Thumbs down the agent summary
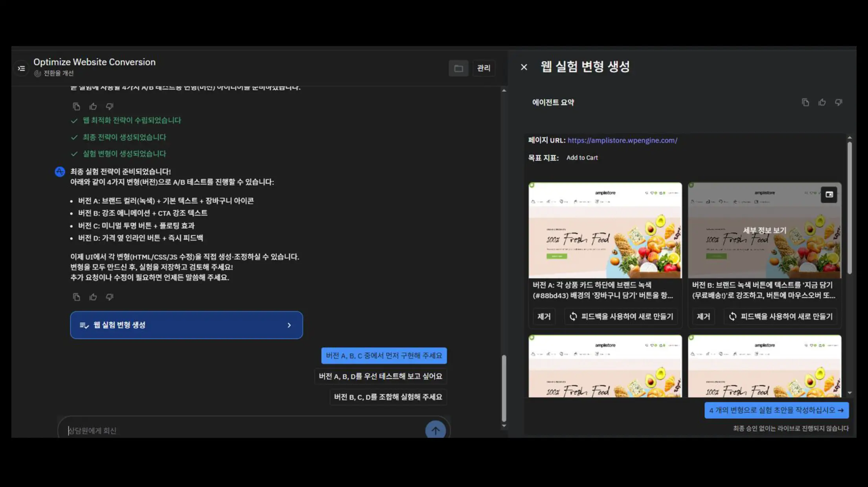The width and height of the screenshot is (868, 487). 839,103
